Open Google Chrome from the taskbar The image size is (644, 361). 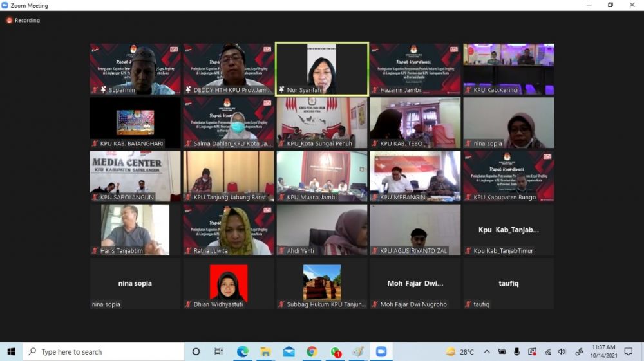[312, 351]
